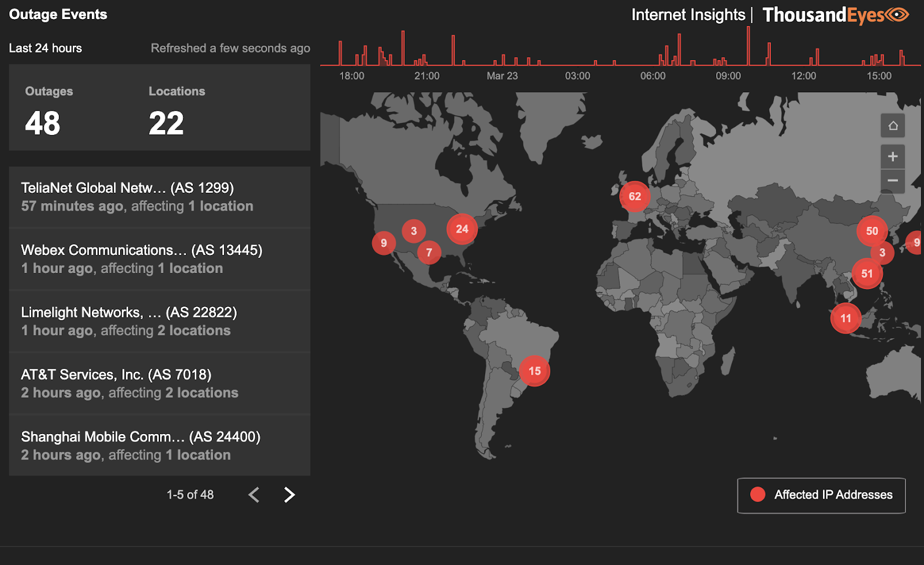Select the outage marker showing 24 on the US east coast

tap(461, 229)
